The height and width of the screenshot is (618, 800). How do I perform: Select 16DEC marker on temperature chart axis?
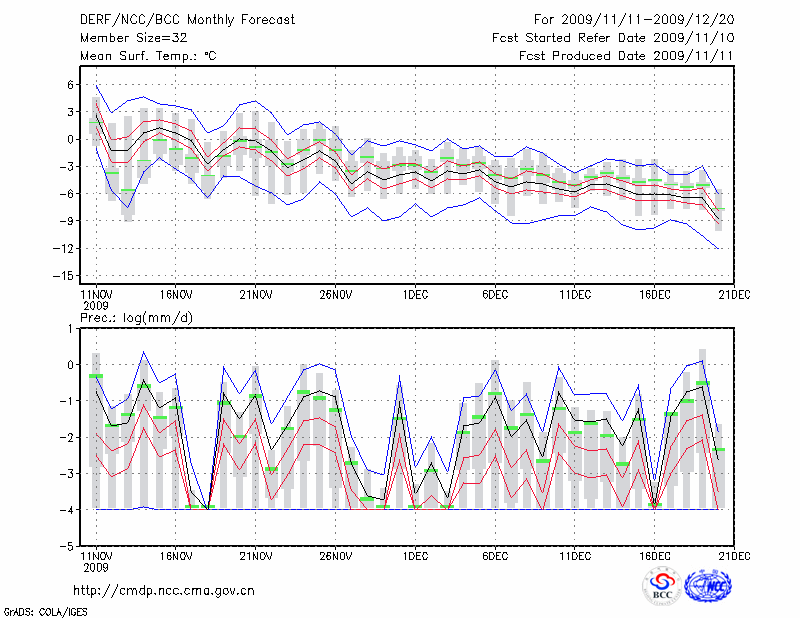655,294
